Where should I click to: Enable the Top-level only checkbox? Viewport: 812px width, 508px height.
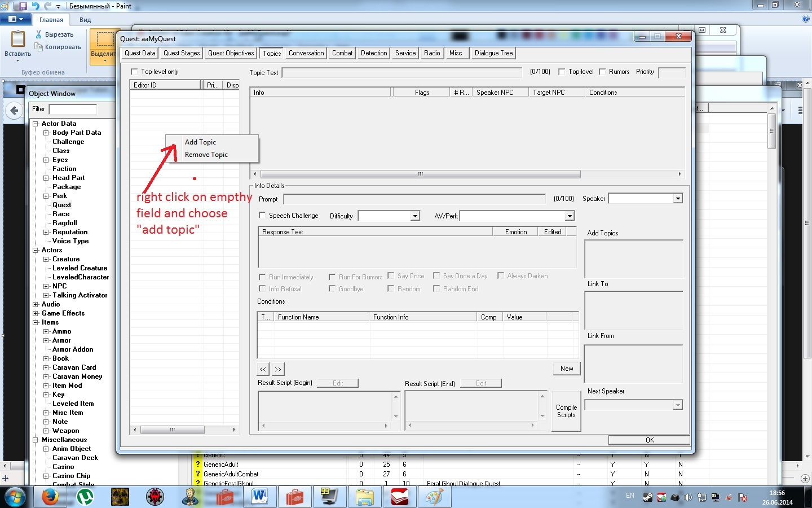pos(134,72)
